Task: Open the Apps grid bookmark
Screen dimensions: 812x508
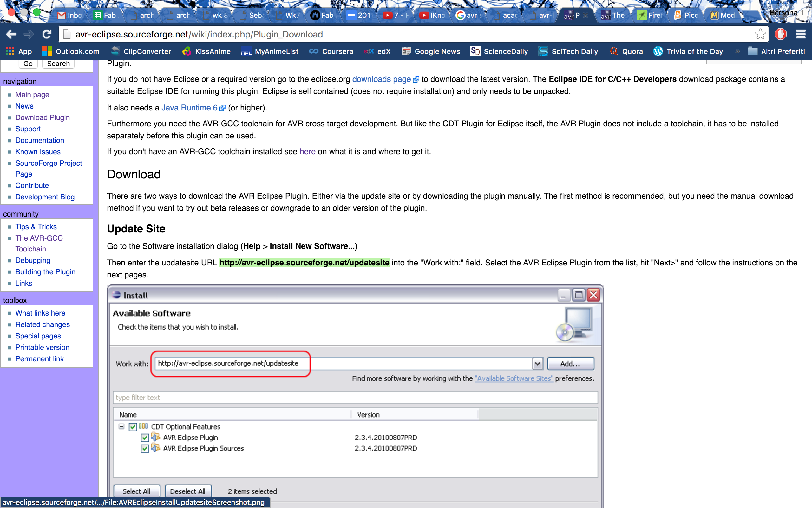Action: pyautogui.click(x=18, y=51)
